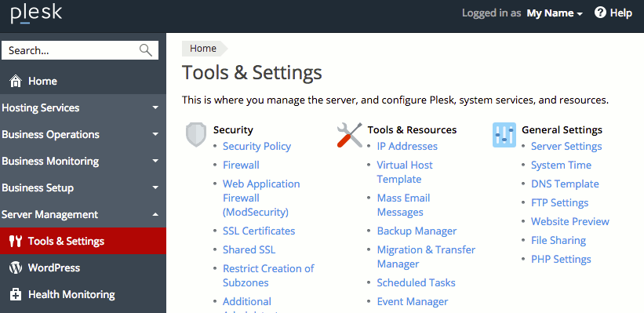
Task: Click the Tools & Resources section heading
Action: pos(412,129)
